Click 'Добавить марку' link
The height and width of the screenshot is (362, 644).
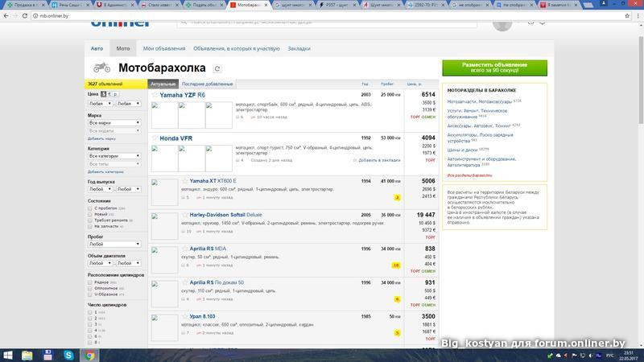tap(101, 138)
